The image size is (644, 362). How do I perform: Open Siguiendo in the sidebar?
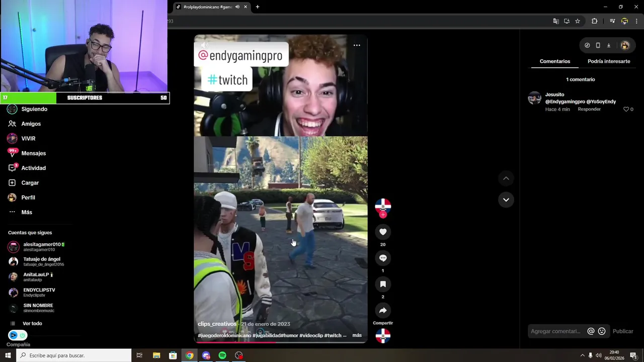click(x=28, y=109)
